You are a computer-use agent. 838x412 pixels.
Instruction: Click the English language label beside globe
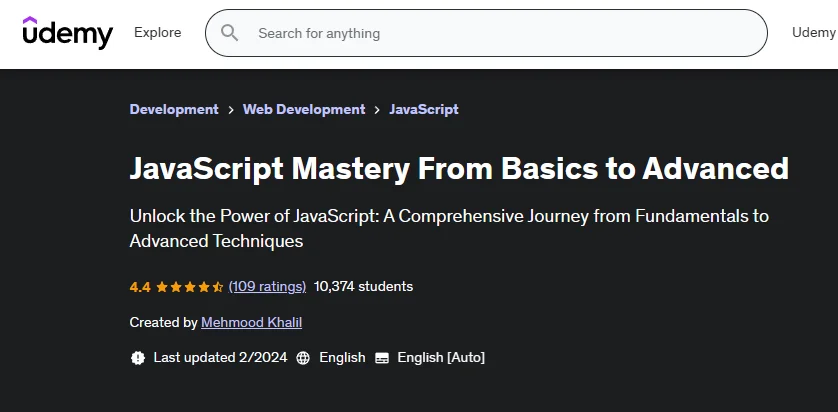343,357
